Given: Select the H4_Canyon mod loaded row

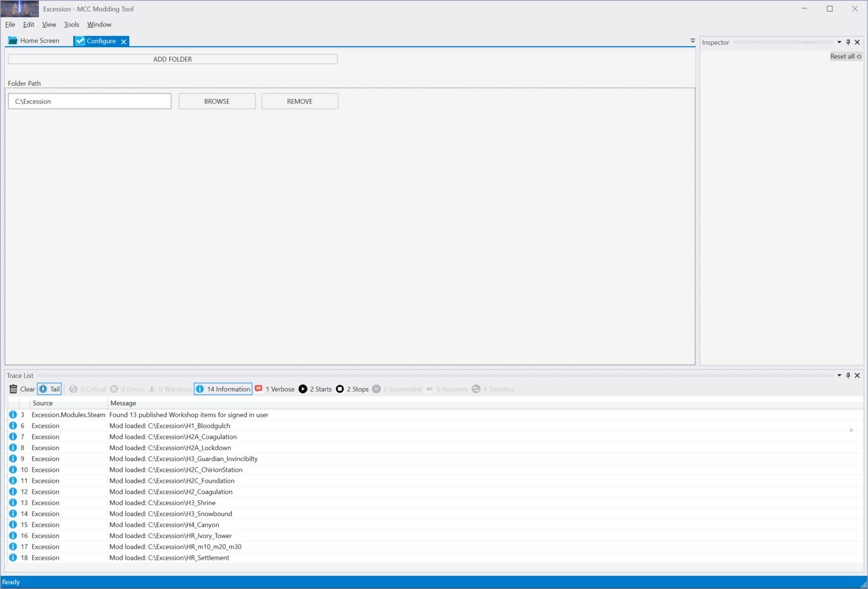Looking at the screenshot, I should coord(434,525).
